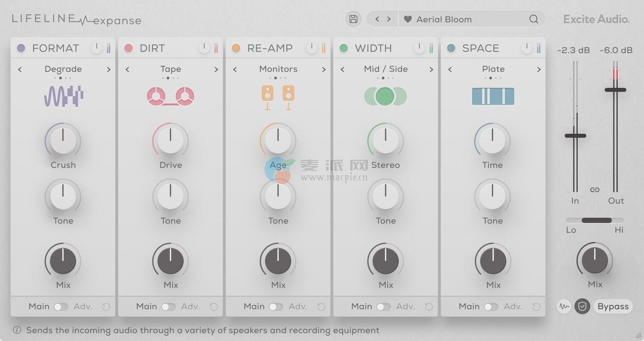Screen dimensions: 644x341
Task: Click the Monitors speaker icon in RE-AMP
Action: [x=278, y=97]
